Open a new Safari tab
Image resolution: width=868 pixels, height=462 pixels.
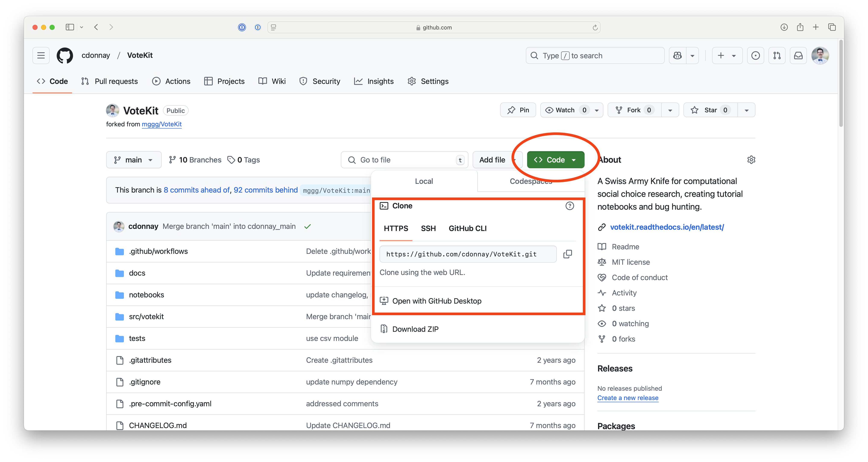[x=816, y=27]
